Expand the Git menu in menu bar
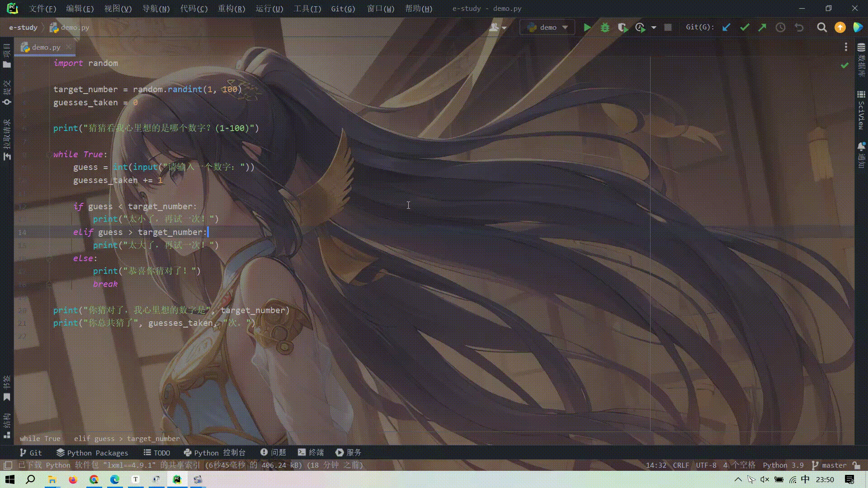This screenshot has width=868, height=488. click(343, 8)
